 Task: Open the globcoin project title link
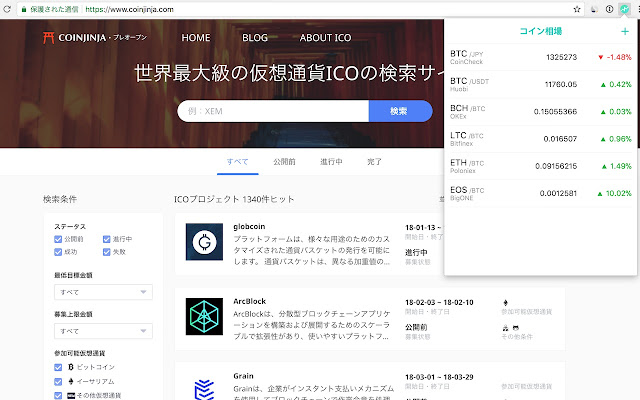tap(249, 227)
